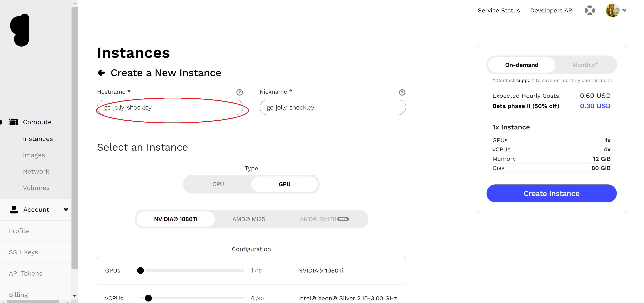Collapse the Account section chevron
644x303 pixels.
(66, 209)
